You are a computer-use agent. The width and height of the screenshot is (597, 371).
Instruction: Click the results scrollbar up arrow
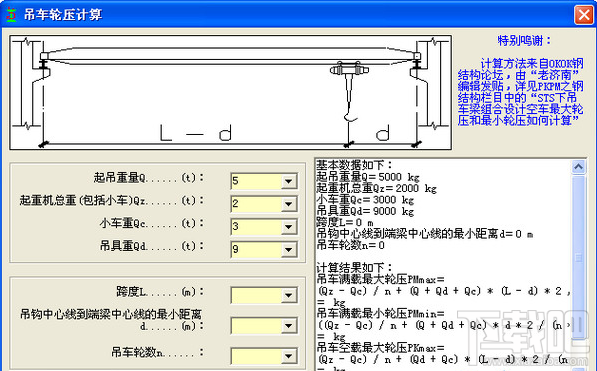pyautogui.click(x=578, y=167)
